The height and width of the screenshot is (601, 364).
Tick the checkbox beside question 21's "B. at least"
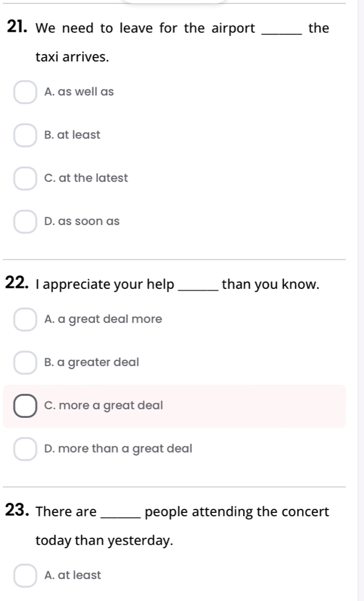click(x=25, y=135)
